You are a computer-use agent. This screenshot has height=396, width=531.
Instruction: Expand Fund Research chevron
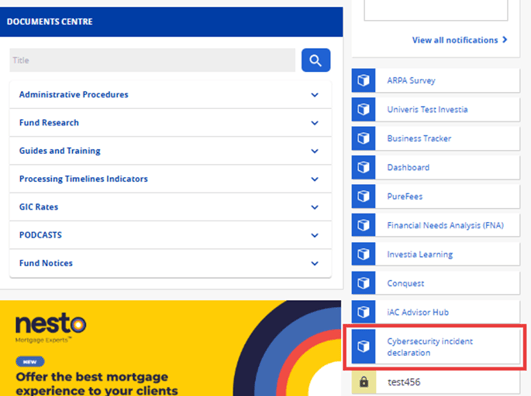tap(315, 123)
